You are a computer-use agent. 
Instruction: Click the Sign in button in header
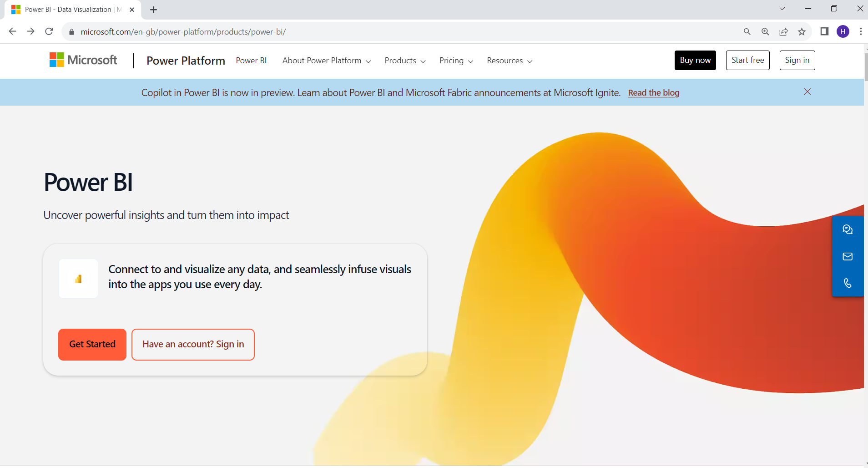[797, 60]
